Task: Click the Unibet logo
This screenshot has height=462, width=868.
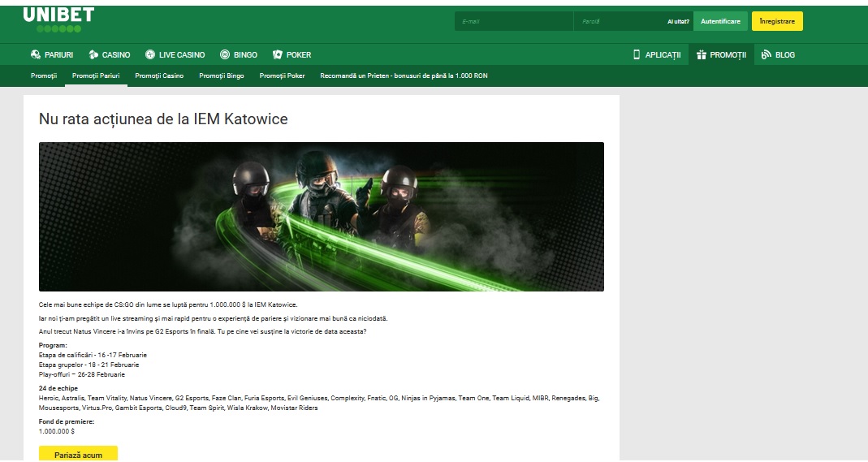Action: click(58, 20)
